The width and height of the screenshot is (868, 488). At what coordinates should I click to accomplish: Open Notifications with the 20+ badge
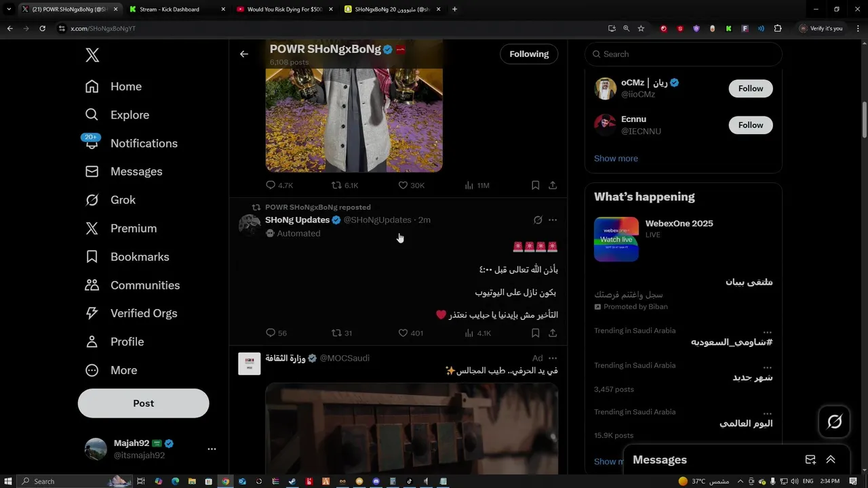pyautogui.click(x=131, y=144)
